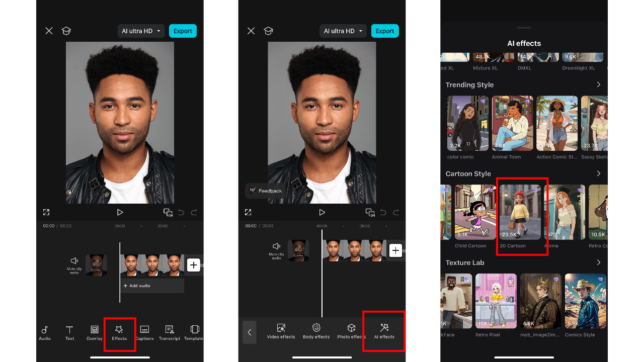Viewport: 644px width, 362px height.
Task: Go back using the effects toolbar chevron
Action: pos(250,332)
